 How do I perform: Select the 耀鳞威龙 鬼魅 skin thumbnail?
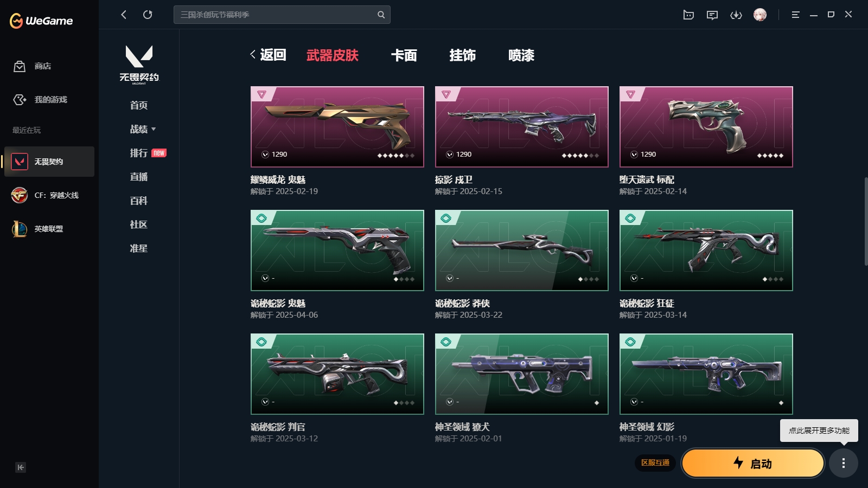pos(337,127)
